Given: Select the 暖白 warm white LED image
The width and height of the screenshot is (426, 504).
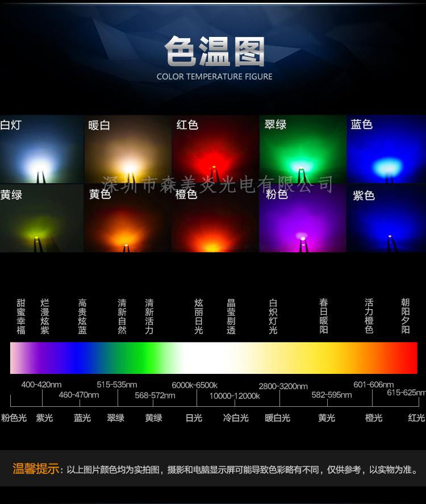Looking at the screenshot, I should [x=128, y=149].
